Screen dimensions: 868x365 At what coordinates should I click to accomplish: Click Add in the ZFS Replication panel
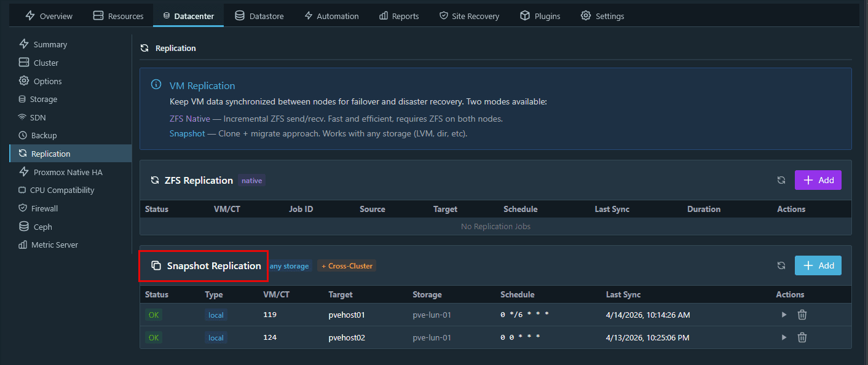818,180
